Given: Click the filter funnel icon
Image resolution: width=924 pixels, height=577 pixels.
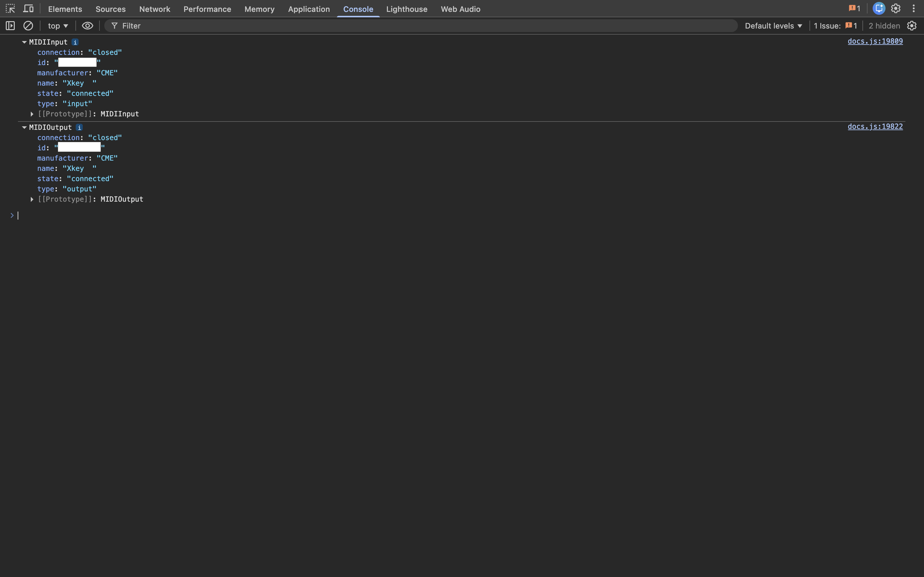Looking at the screenshot, I should (x=114, y=26).
